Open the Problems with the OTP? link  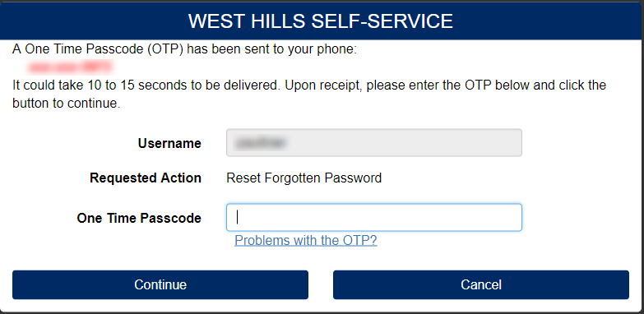306,240
